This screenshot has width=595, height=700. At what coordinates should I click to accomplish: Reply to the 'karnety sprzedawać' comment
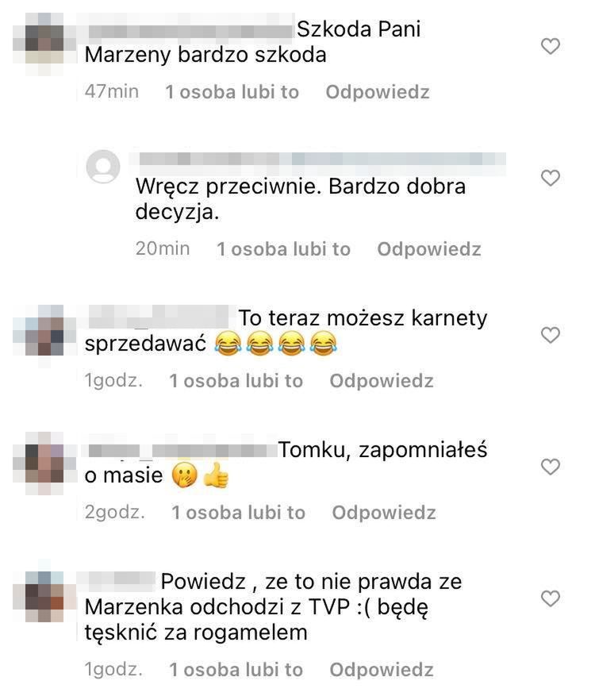[382, 381]
